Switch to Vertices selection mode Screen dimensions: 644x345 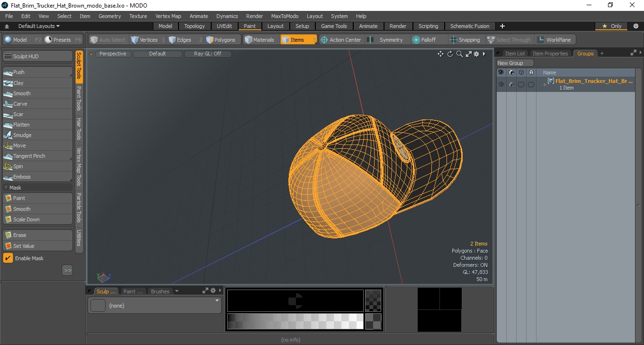[x=147, y=40]
